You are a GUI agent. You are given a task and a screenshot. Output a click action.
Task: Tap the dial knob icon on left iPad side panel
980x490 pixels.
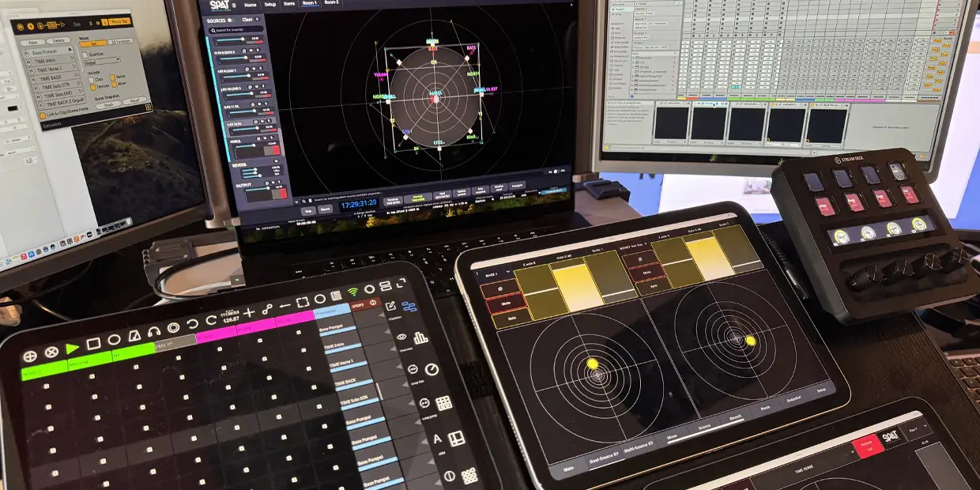[432, 369]
